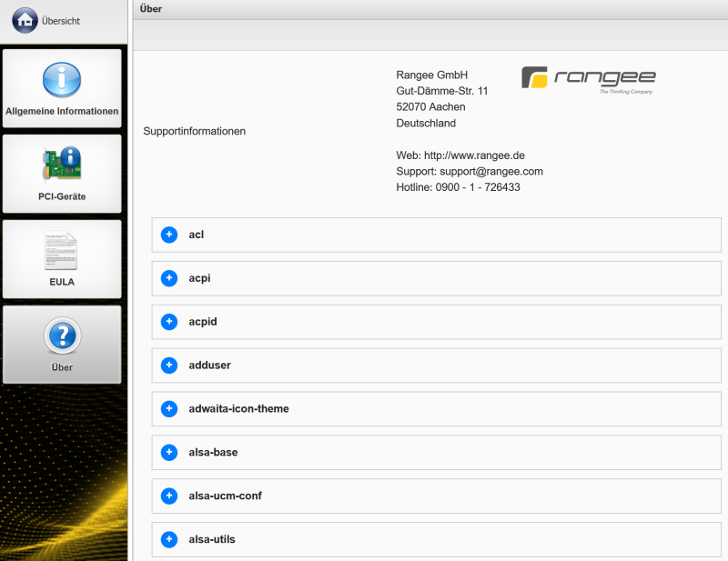Click the plus icon beside alsa-utils
The width and height of the screenshot is (728, 561).
(169, 539)
